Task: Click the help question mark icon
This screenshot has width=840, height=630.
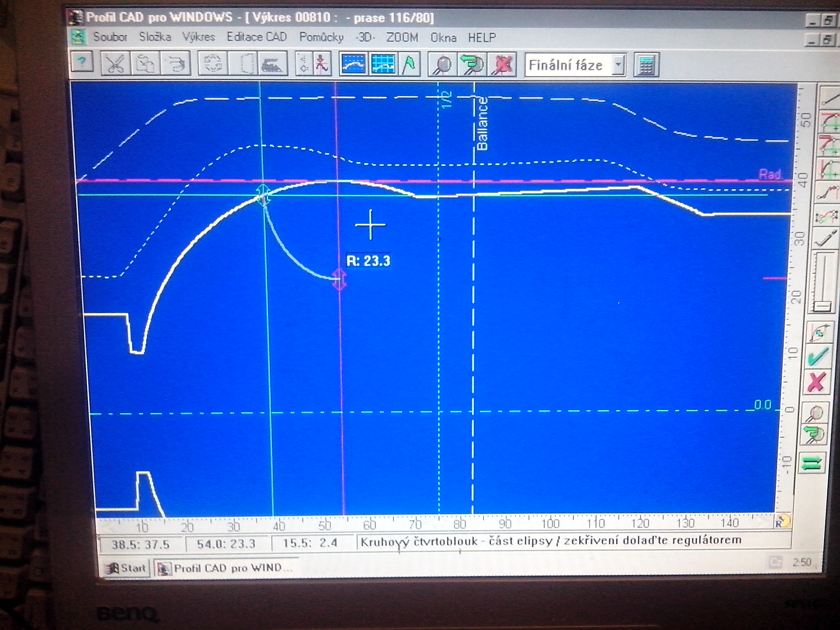Action: (x=82, y=61)
